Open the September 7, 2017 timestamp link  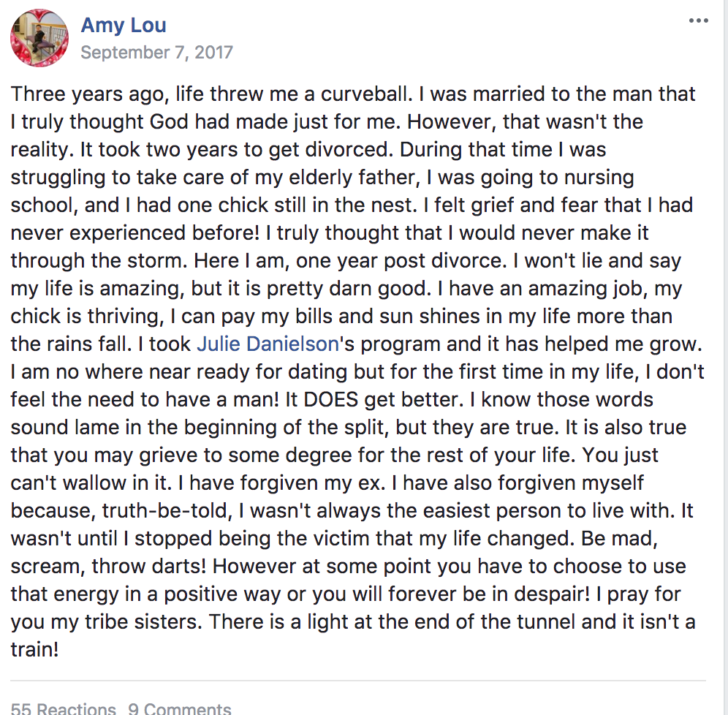(156, 53)
